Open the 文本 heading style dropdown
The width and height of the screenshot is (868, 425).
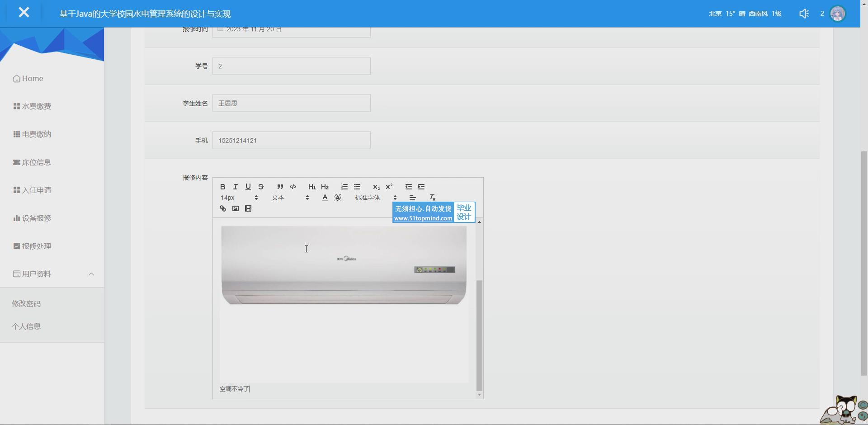290,198
